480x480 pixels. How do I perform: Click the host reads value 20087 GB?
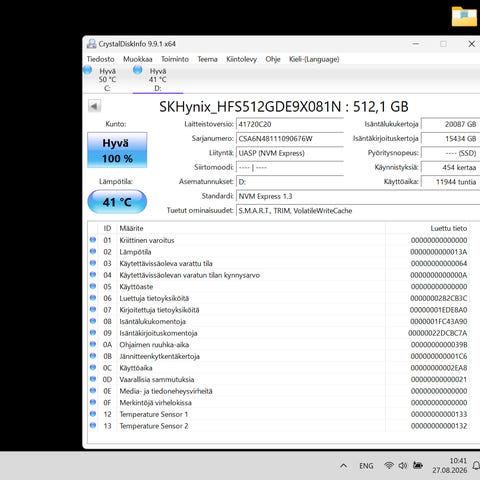450,124
